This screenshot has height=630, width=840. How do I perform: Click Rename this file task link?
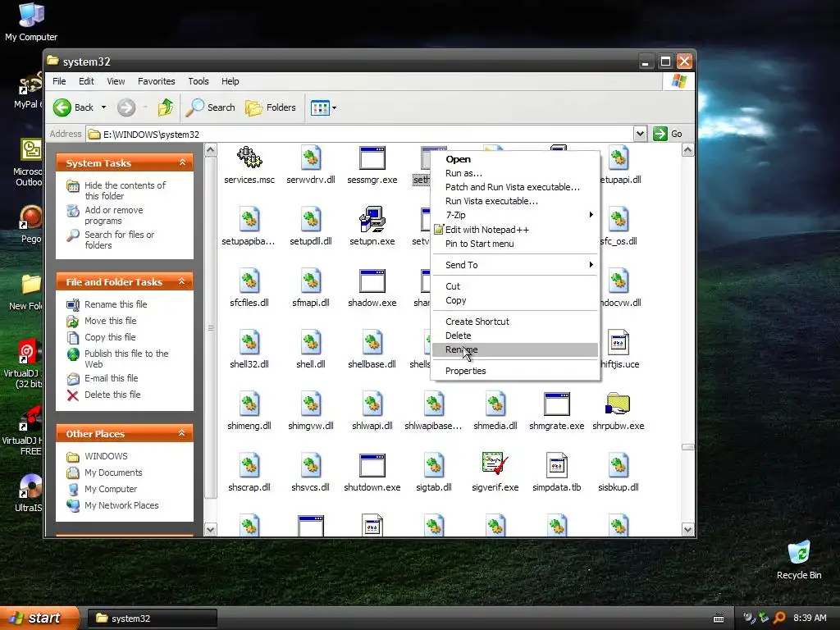click(x=116, y=304)
